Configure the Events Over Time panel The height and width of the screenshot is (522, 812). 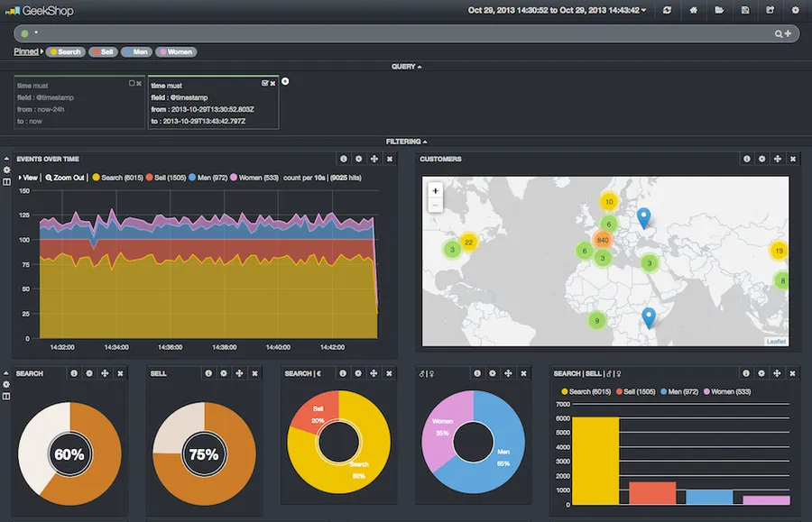358,159
